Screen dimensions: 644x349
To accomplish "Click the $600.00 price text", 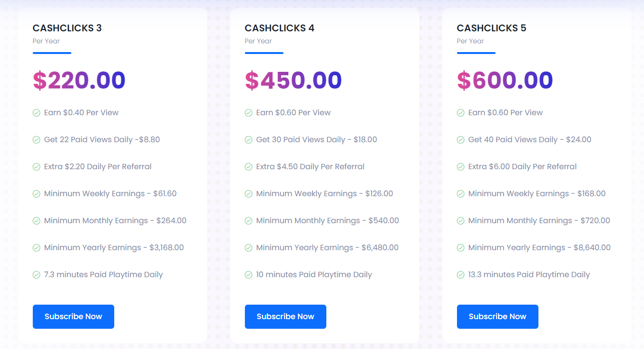I will 505,81.
